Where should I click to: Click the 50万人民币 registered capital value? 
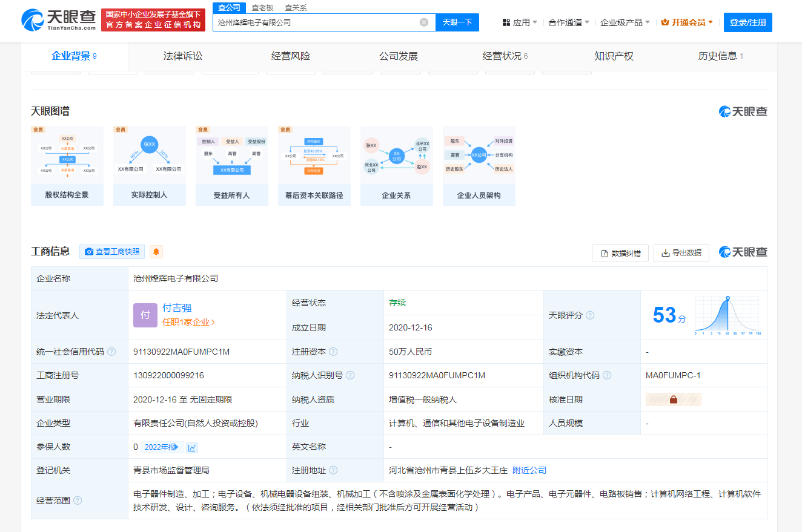coord(410,352)
